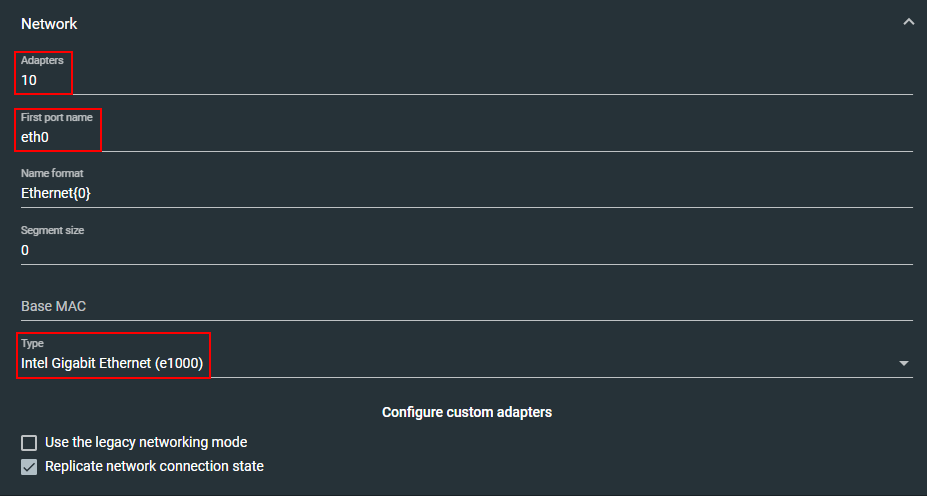Click the 'First port name' caption
Viewport: 927px width, 496px height.
coord(57,117)
